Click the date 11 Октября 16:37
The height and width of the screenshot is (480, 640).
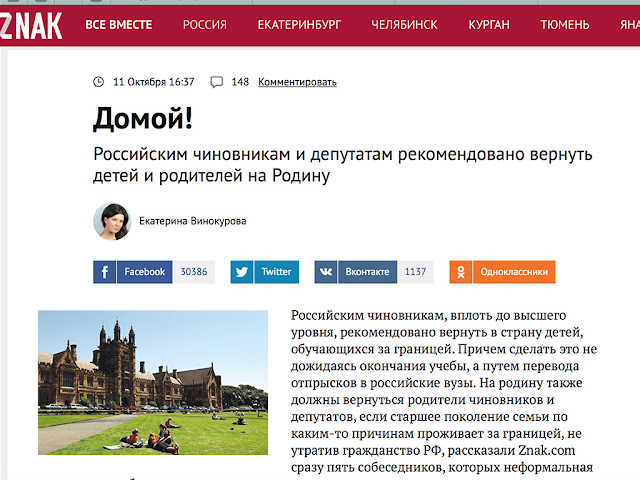pos(153,82)
